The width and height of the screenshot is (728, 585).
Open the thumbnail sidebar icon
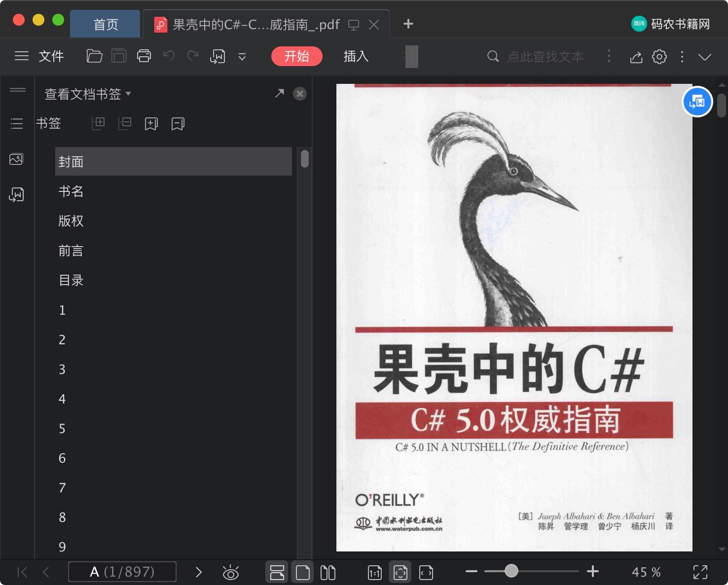[x=16, y=159]
